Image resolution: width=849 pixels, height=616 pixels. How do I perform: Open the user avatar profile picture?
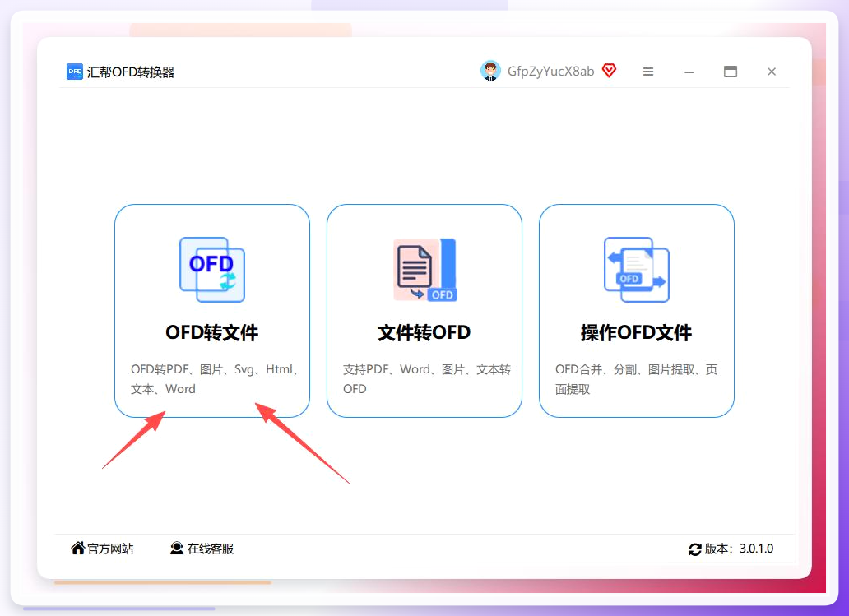[490, 71]
